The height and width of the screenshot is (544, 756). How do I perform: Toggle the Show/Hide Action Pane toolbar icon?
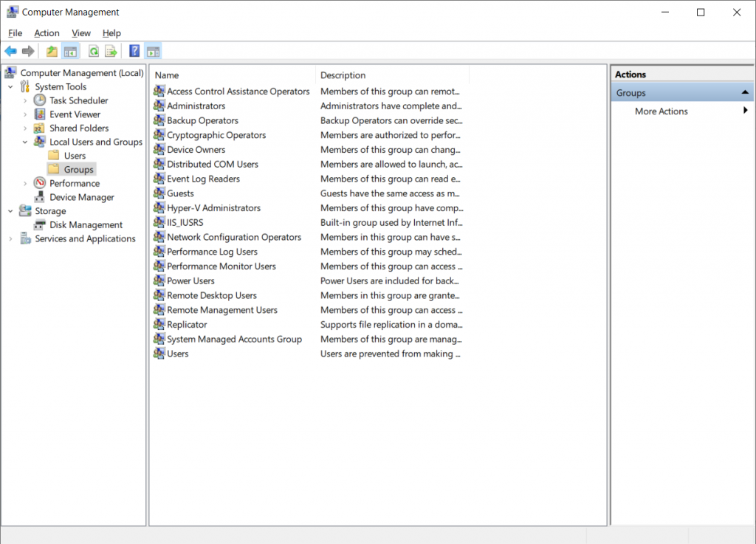[154, 51]
